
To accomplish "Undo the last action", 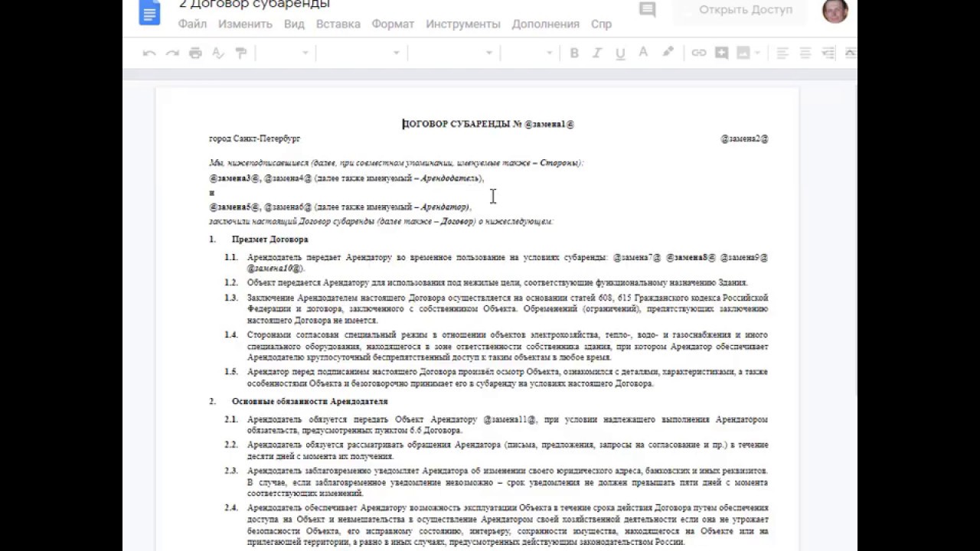I will (x=149, y=53).
